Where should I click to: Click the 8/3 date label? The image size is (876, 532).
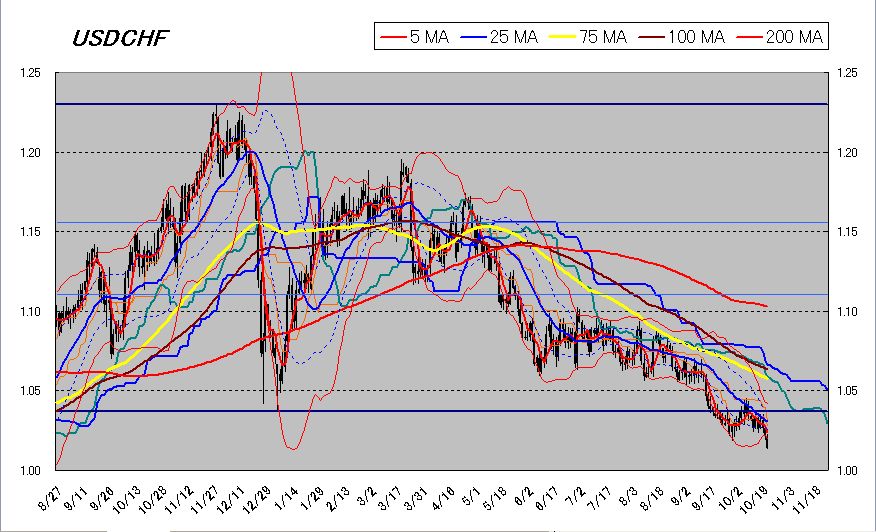627,496
